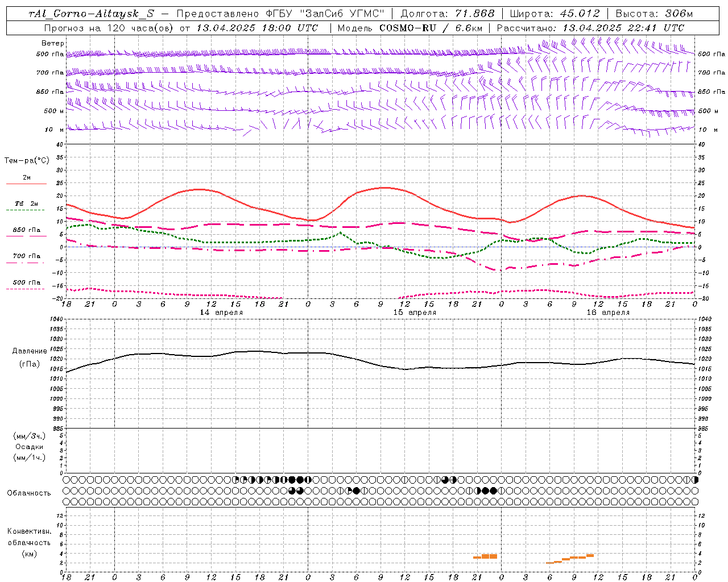Image resolution: width=728 pixels, height=582 pixels.
Task: Click the Тем-ра(°C) axis title
Action: click(27, 161)
